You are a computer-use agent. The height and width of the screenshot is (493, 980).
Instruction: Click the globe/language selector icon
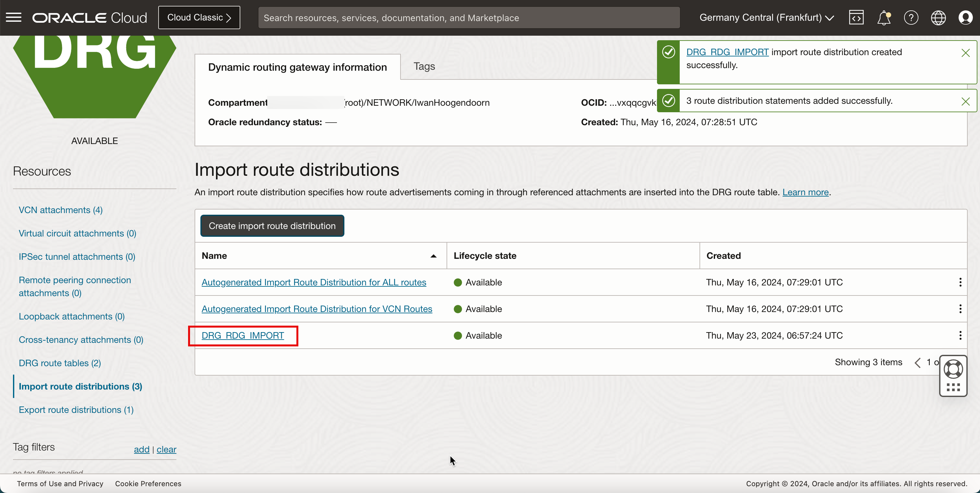[x=938, y=17]
